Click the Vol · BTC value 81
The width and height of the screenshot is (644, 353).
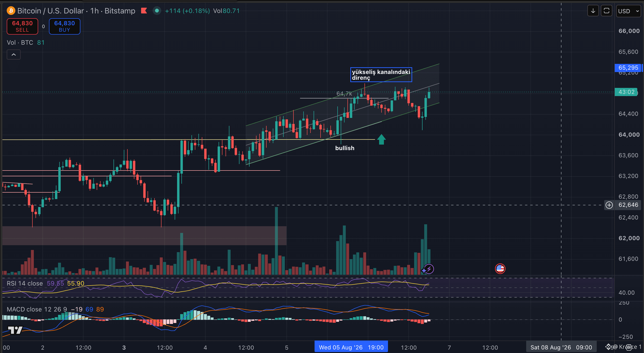point(41,43)
